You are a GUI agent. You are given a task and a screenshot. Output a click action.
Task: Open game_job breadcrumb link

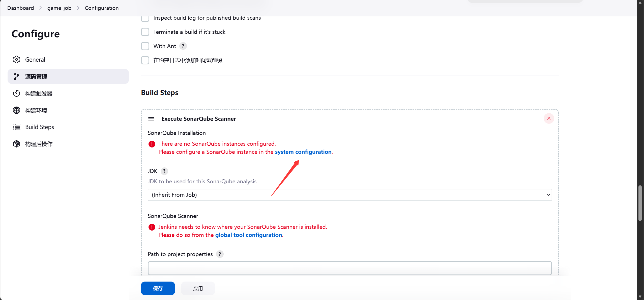pyautogui.click(x=59, y=8)
